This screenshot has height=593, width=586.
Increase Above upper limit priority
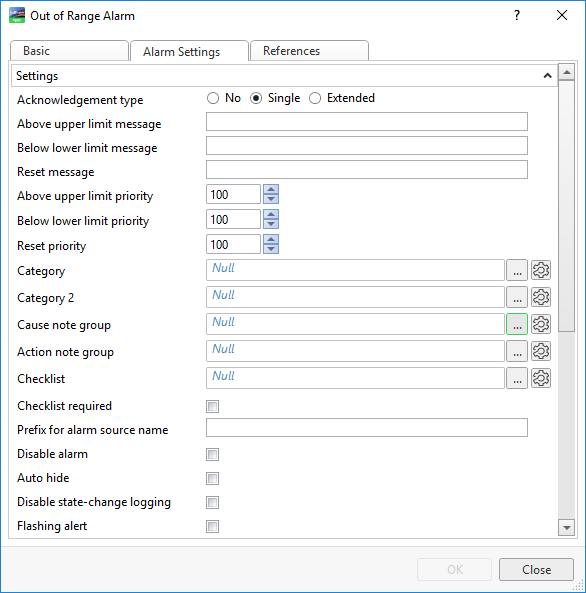pos(271,189)
